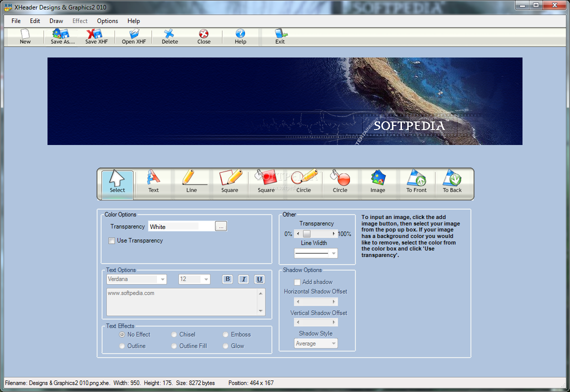Click the Save As toolbar icon
This screenshot has height=392, width=570.
(x=62, y=36)
